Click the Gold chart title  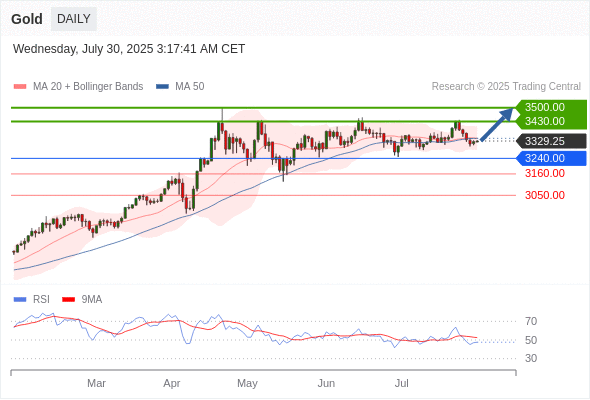[27, 19]
